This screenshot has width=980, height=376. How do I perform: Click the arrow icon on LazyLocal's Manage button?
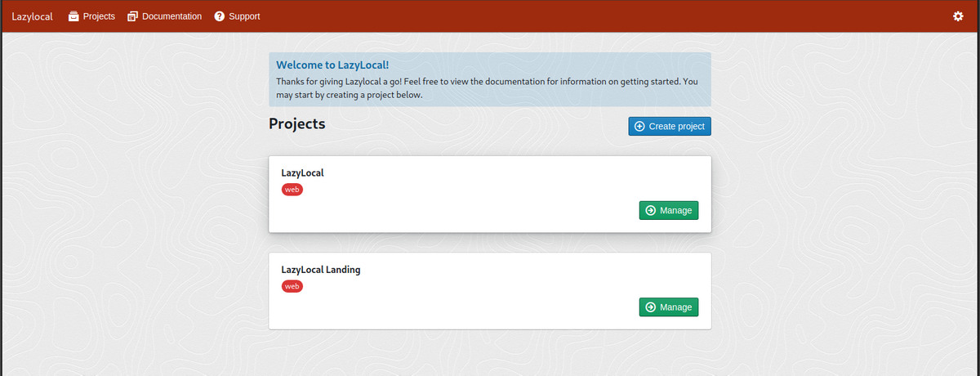click(650, 211)
